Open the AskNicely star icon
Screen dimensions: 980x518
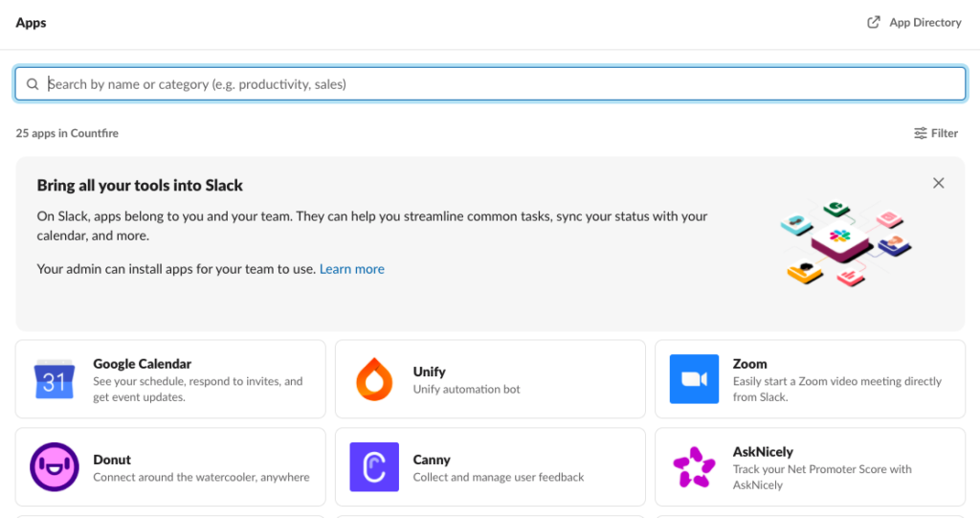[x=695, y=466]
